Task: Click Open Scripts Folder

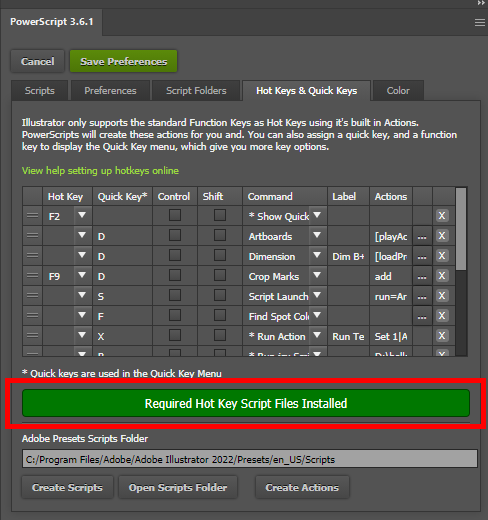Action: tap(178, 487)
